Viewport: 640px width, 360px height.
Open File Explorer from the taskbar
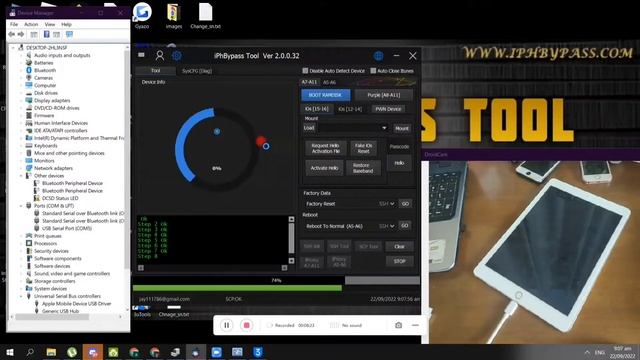click(x=51, y=352)
